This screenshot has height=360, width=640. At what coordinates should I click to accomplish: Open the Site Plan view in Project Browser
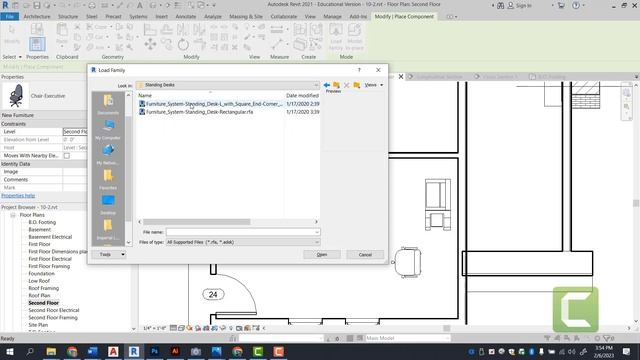pyautogui.click(x=38, y=325)
